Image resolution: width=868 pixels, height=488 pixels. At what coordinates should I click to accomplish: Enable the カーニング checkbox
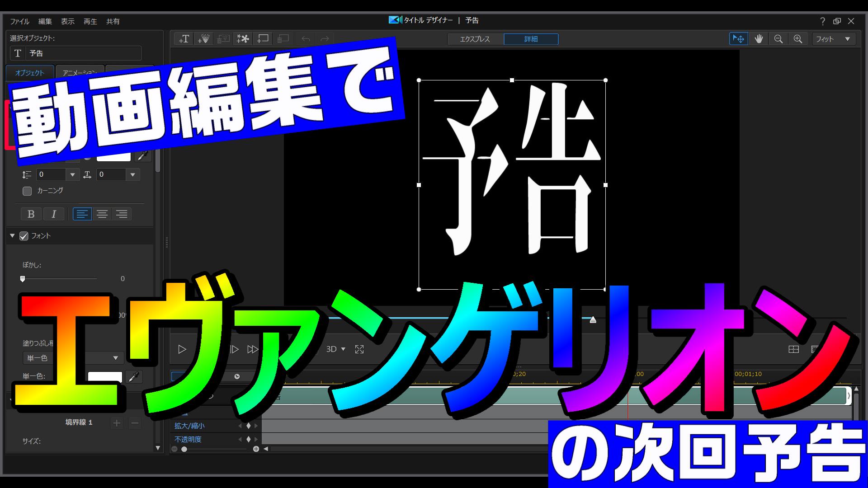click(x=27, y=191)
